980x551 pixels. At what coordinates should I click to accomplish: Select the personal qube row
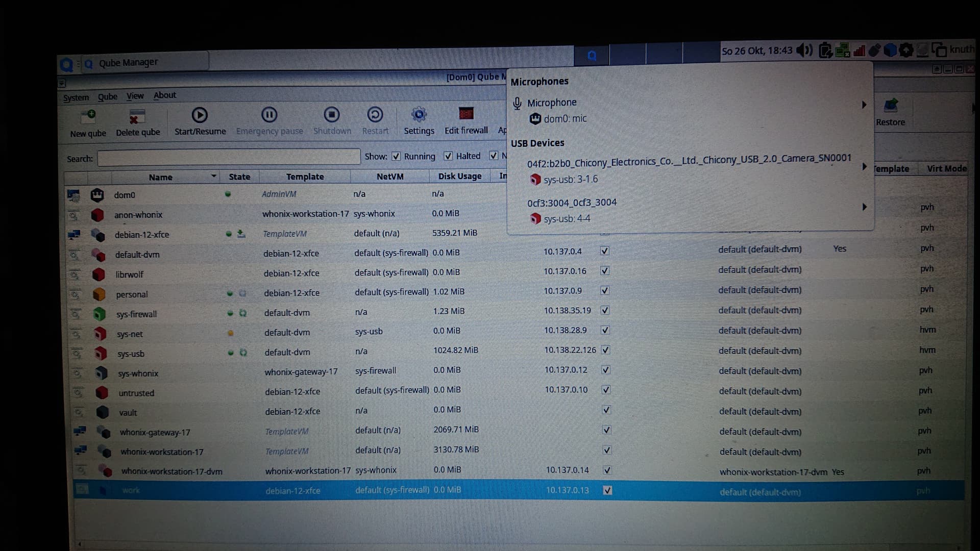[132, 294]
